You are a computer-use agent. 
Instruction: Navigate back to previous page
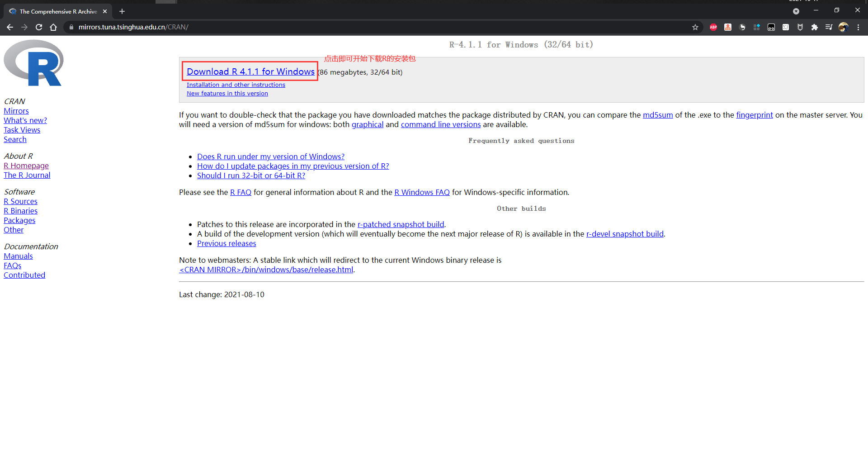(x=10, y=27)
